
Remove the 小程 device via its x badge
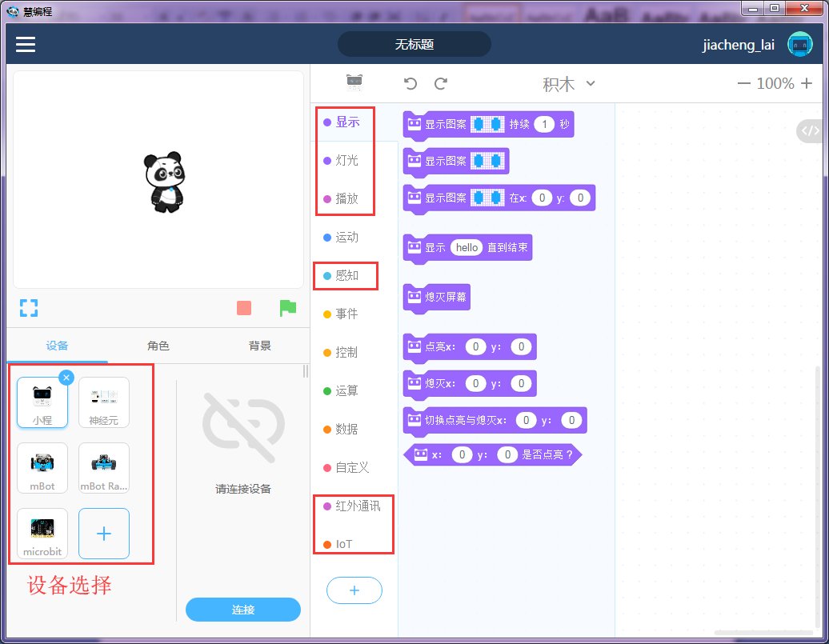click(66, 378)
